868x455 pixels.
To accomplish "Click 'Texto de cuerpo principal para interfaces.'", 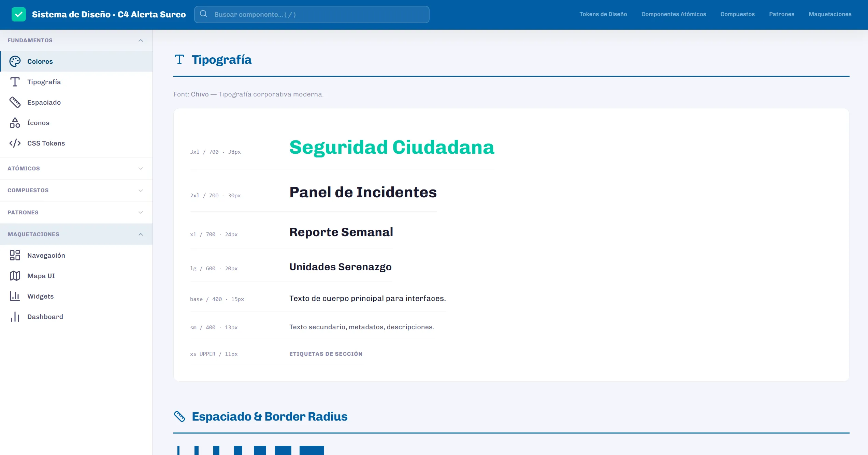I will tap(367, 299).
